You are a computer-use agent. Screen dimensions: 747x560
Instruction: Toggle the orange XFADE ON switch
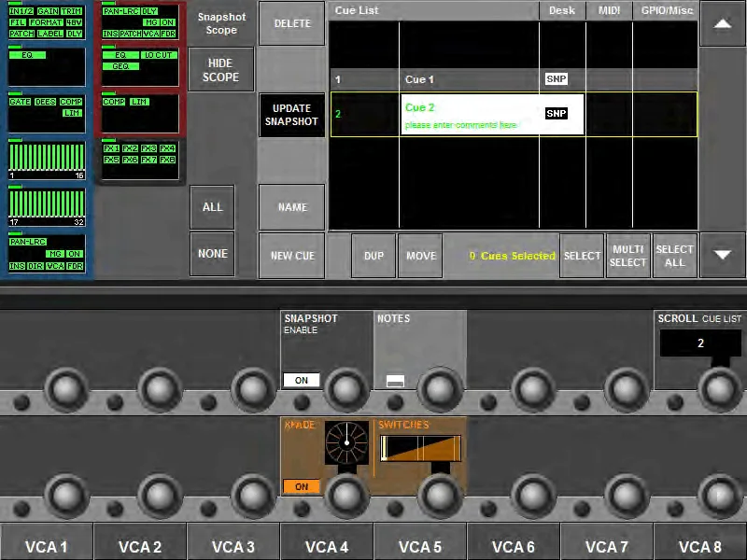coord(301,486)
